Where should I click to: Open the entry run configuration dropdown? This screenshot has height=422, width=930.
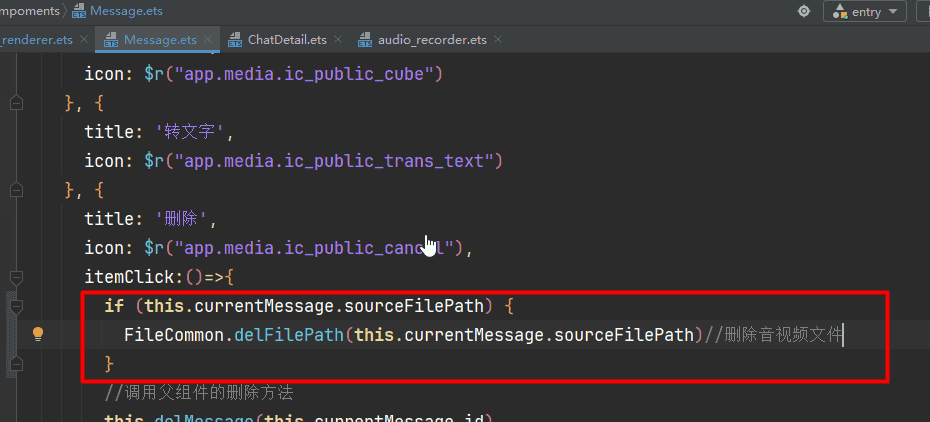[865, 12]
